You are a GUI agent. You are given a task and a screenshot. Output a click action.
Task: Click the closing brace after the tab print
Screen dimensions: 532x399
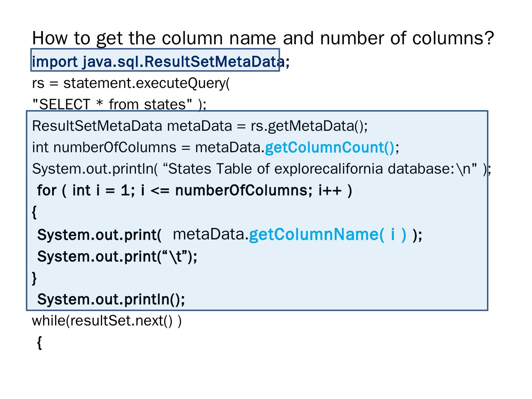point(34,277)
